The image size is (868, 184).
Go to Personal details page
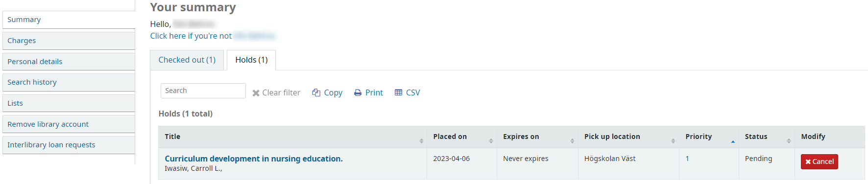click(69, 62)
